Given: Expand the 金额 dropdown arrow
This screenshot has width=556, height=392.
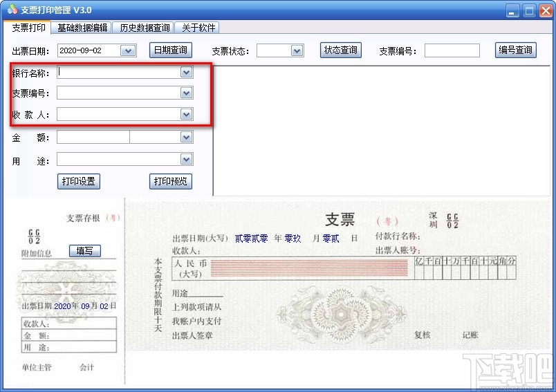Looking at the screenshot, I should click(186, 137).
